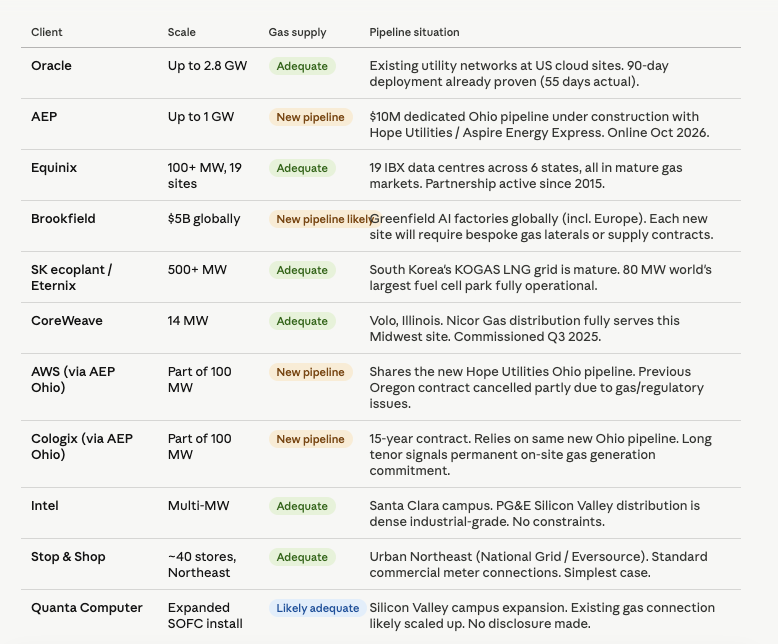Click the Adequate badge in CoreWeave row

pyautogui.click(x=302, y=321)
